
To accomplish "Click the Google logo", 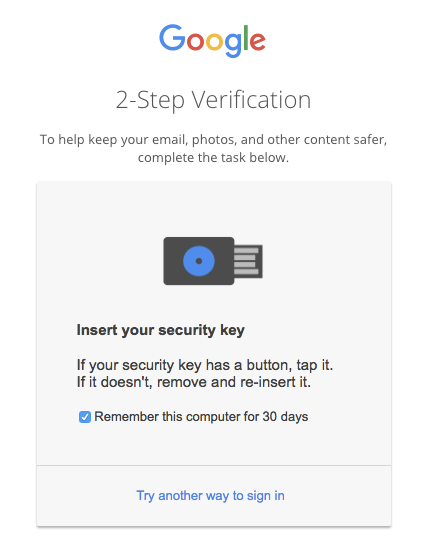I will (212, 40).
